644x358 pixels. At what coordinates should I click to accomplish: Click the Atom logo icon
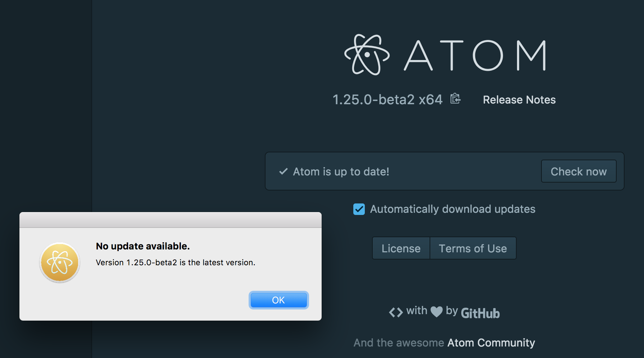(x=367, y=55)
